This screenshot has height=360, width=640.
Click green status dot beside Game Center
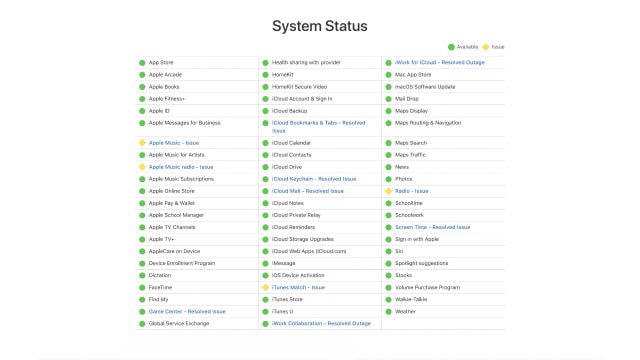point(142,311)
